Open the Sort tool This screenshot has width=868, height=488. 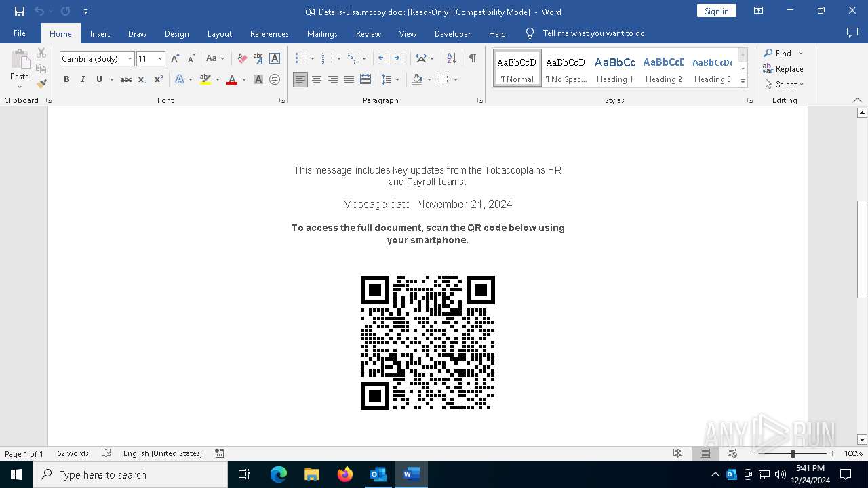pos(452,59)
